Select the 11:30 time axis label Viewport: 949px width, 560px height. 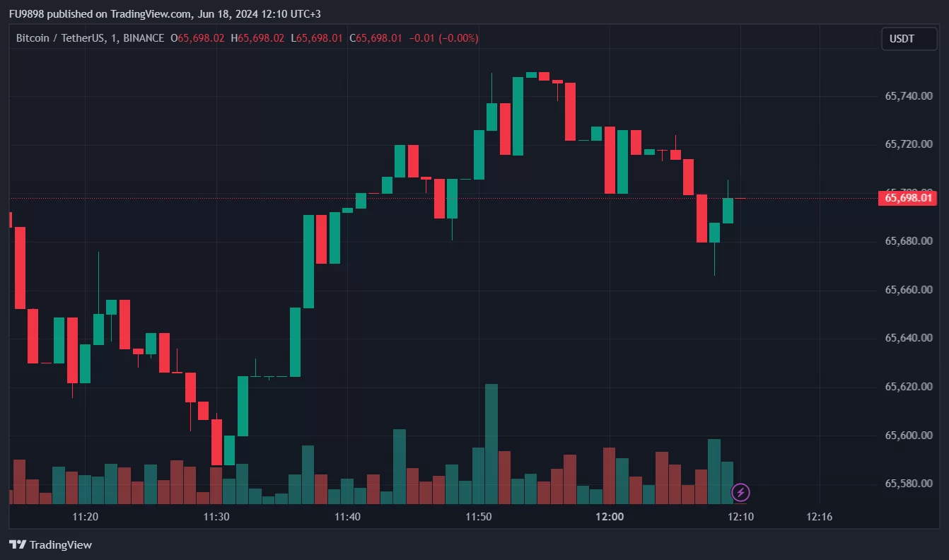pyautogui.click(x=216, y=517)
